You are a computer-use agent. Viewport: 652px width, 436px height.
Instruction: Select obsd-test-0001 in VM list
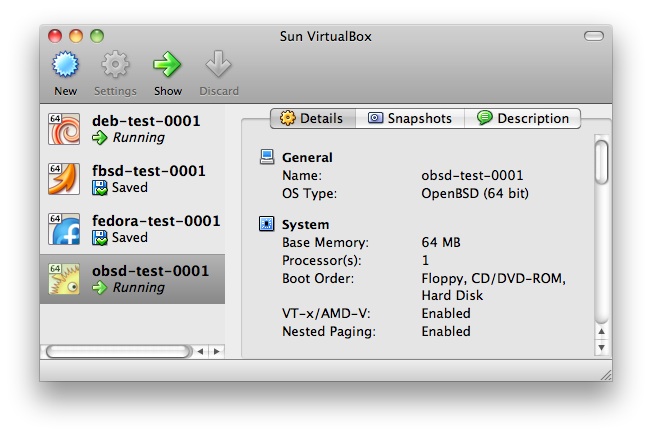[x=133, y=279]
